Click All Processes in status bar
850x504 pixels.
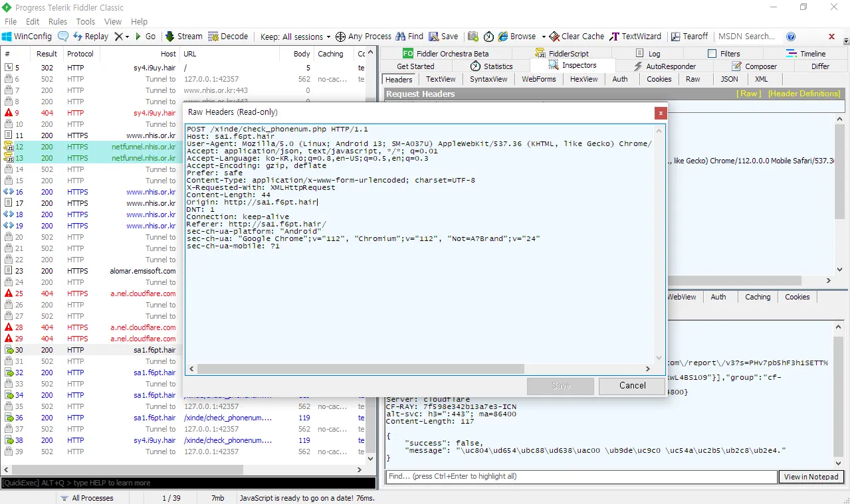click(86, 498)
